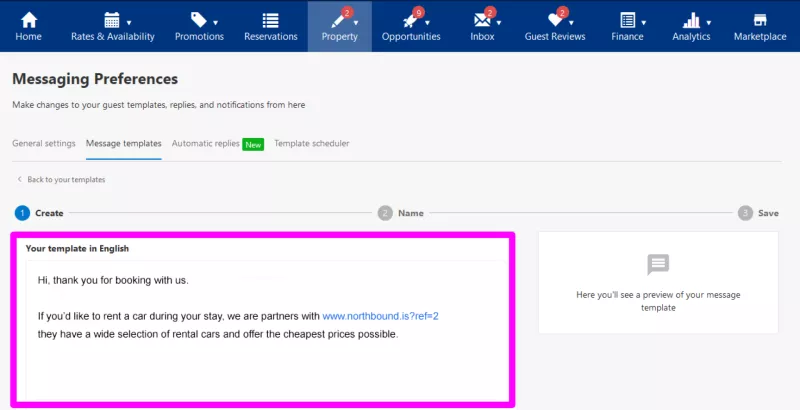Screen dimensions: 800x410
Task: Click the Reservations list icon
Action: click(270, 20)
